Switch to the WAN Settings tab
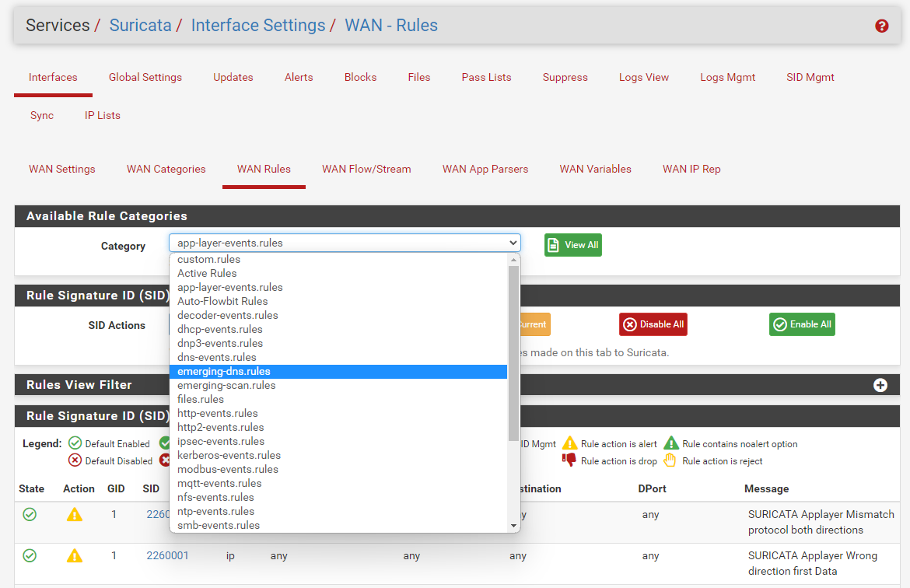The image size is (910, 588). [62, 169]
